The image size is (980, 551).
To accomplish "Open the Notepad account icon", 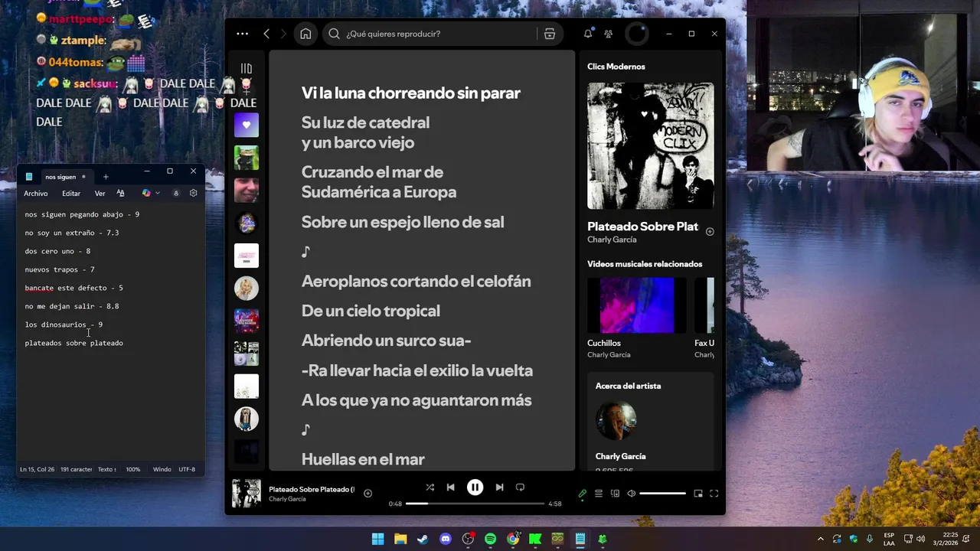I will pyautogui.click(x=176, y=194).
